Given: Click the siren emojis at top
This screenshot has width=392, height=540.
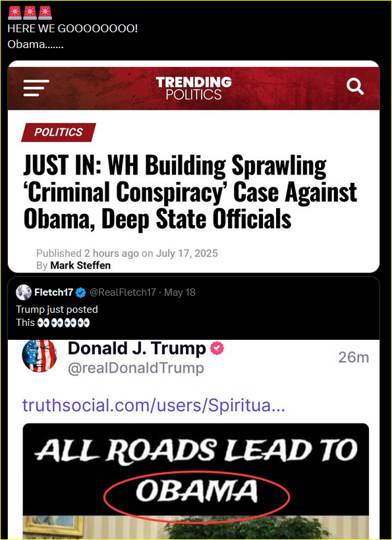Looking at the screenshot, I should (30, 13).
